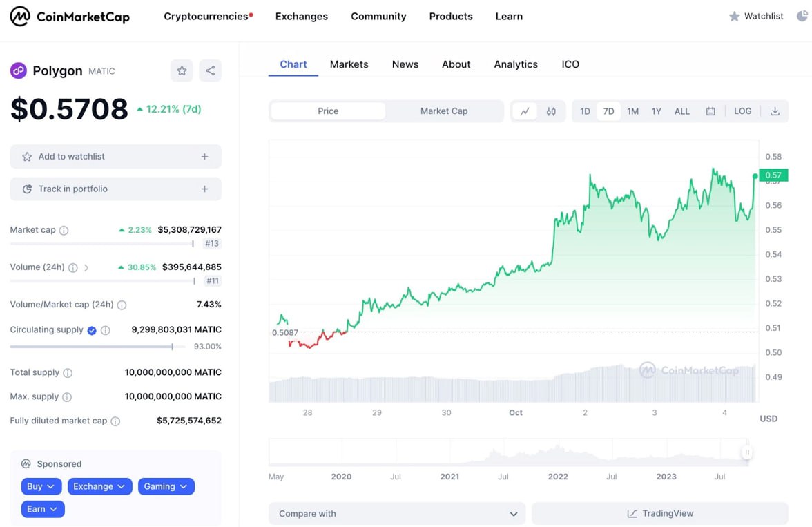The image size is (812, 527).
Task: Download chart data using download icon
Action: pos(775,111)
